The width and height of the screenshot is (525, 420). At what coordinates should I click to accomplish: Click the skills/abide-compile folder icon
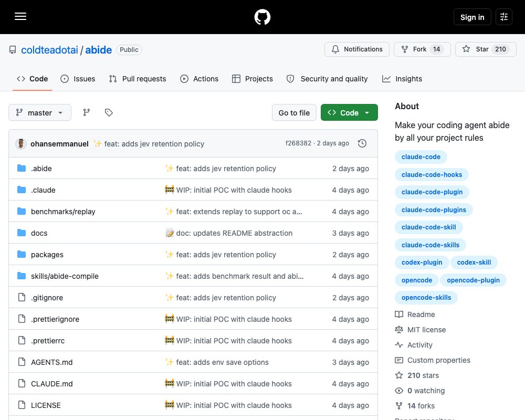click(x=22, y=276)
